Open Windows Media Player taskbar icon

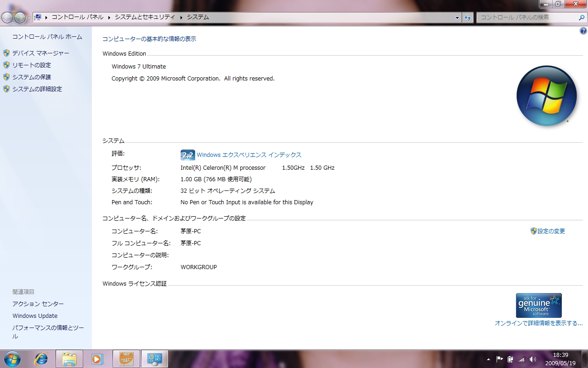(x=97, y=359)
